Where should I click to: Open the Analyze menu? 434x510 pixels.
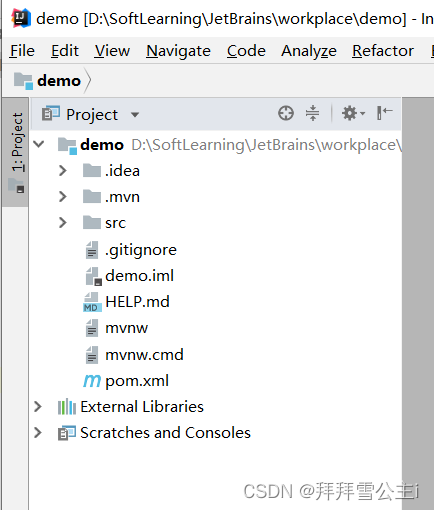pyautogui.click(x=309, y=51)
